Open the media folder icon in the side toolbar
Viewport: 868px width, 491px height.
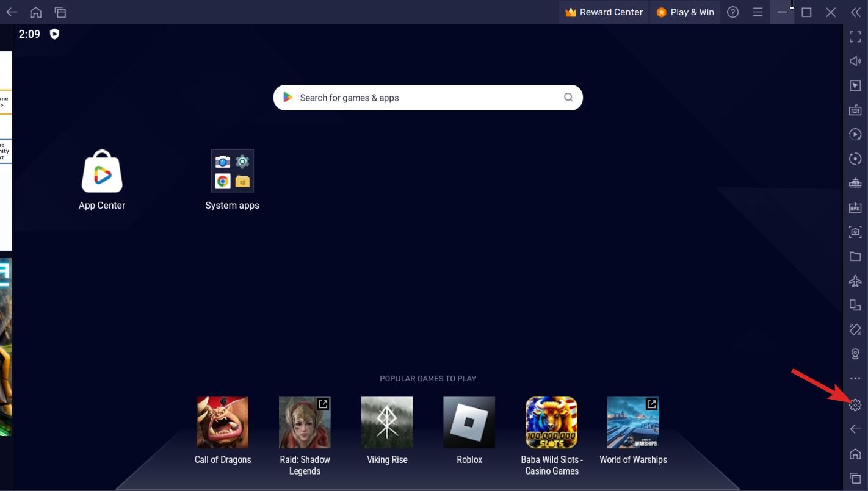coord(855,256)
